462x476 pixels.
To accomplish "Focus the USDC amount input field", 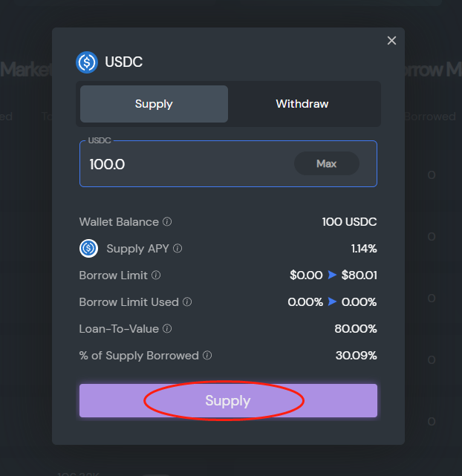I will [186, 164].
